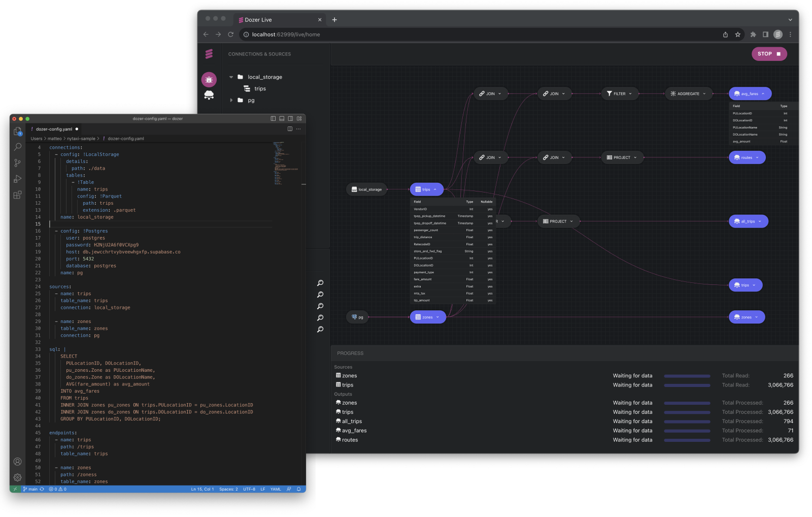Open the browser side panel icon
812x517 pixels.
765,35
